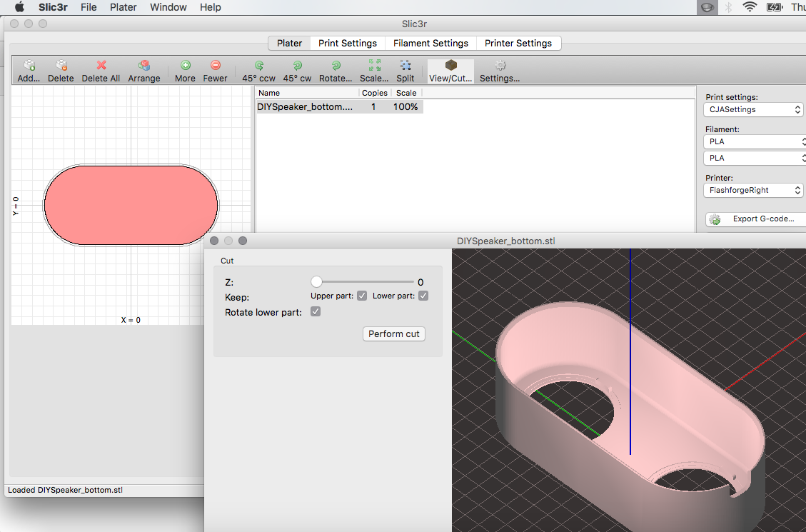Click the View/Cut toolbar icon

click(x=450, y=65)
